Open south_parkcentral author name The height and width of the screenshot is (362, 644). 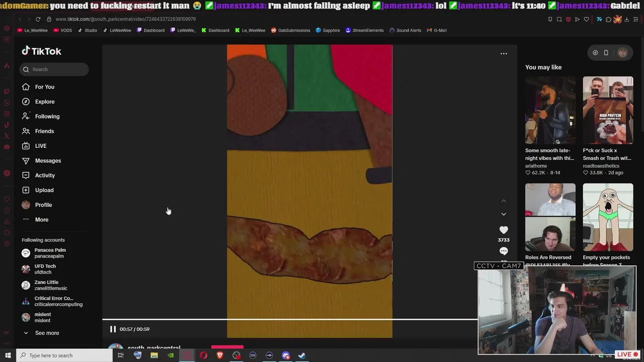(x=154, y=348)
